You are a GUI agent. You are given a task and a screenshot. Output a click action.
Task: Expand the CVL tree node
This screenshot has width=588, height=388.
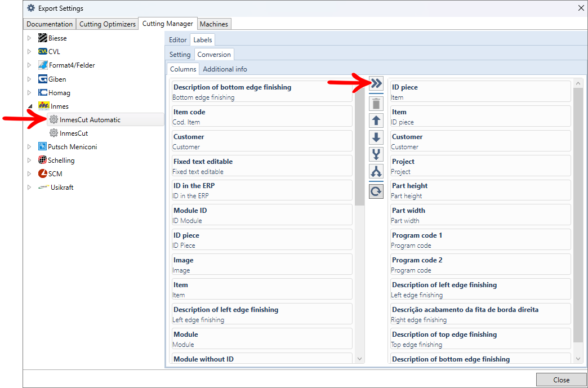coord(29,51)
